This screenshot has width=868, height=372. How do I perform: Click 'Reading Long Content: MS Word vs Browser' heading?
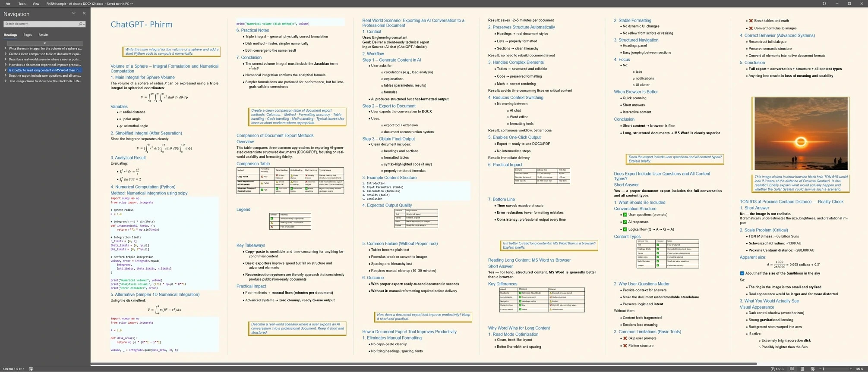[529, 260]
